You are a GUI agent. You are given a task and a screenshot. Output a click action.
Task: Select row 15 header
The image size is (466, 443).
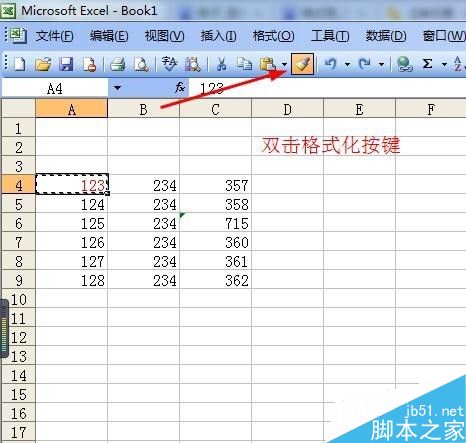[19, 394]
